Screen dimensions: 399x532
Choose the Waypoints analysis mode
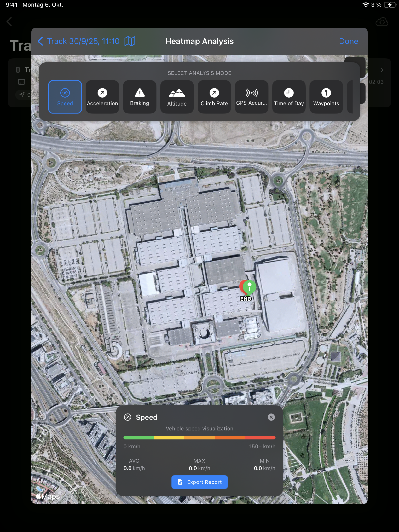[326, 97]
